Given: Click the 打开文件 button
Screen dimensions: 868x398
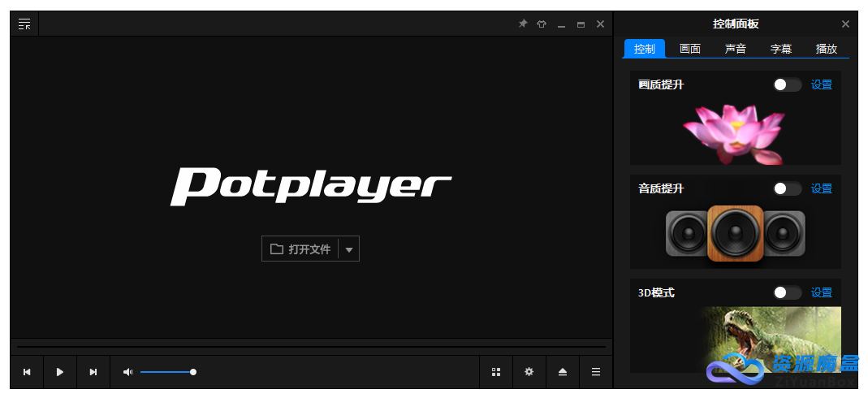Looking at the screenshot, I should (x=300, y=249).
